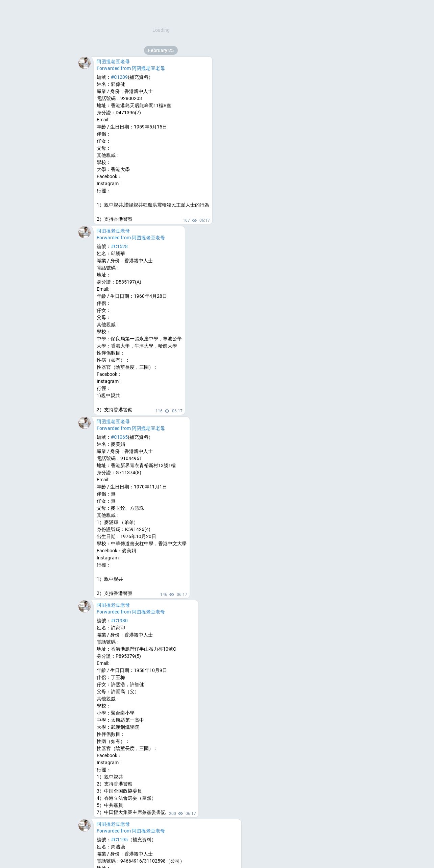This screenshot has width=434, height=868.
Task: Click the Forwarded from link in the #C1980 message
Action: 131,612
